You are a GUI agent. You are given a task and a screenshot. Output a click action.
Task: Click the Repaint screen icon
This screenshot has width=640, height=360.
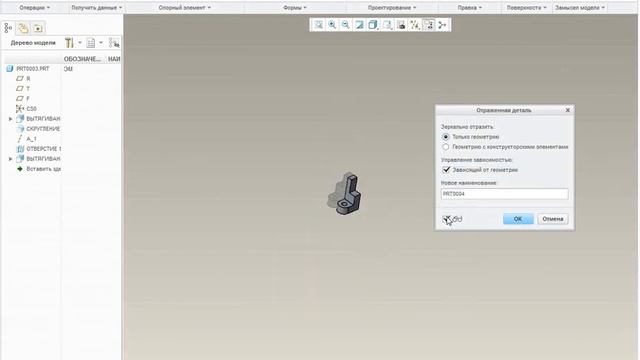(359, 25)
